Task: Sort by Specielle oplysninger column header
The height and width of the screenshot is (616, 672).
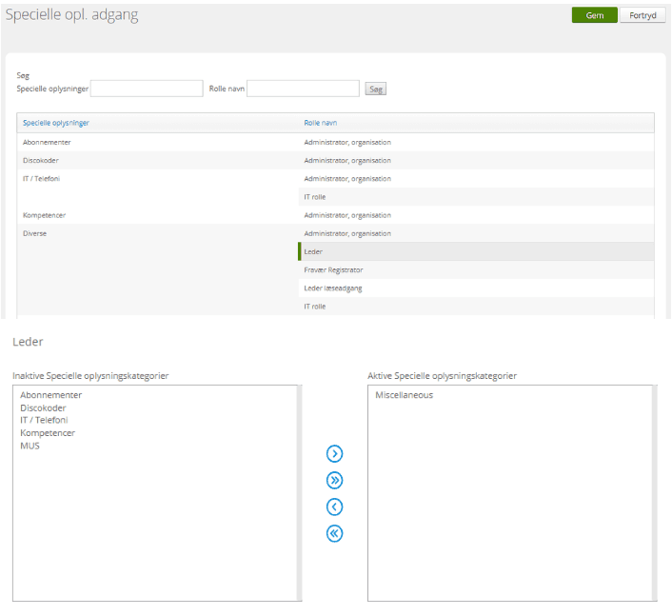Action: tap(56, 123)
